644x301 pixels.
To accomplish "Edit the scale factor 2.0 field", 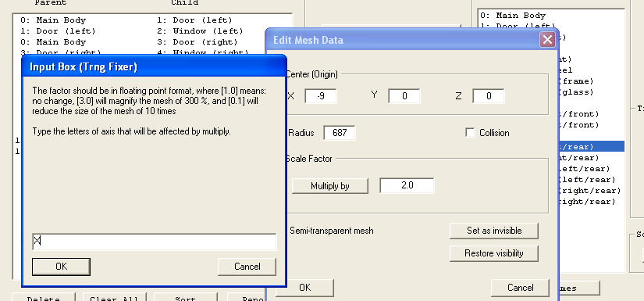I will click(407, 185).
